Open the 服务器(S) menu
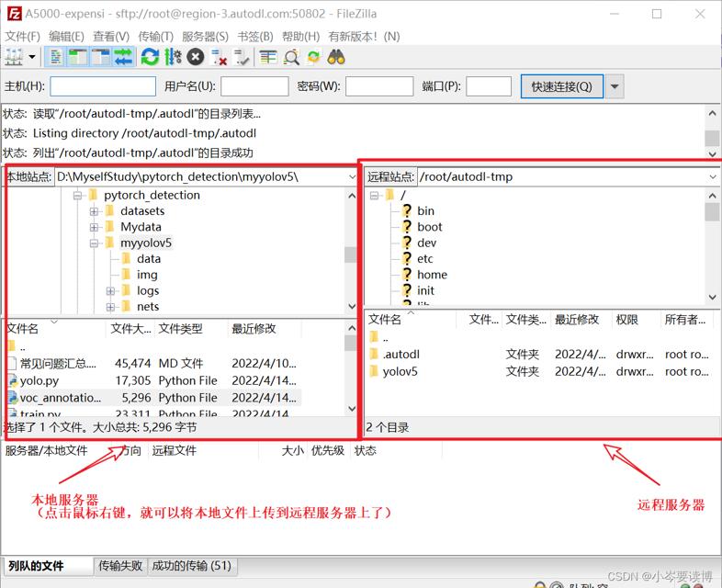Viewport: 722px width, 588px height. 205,37
